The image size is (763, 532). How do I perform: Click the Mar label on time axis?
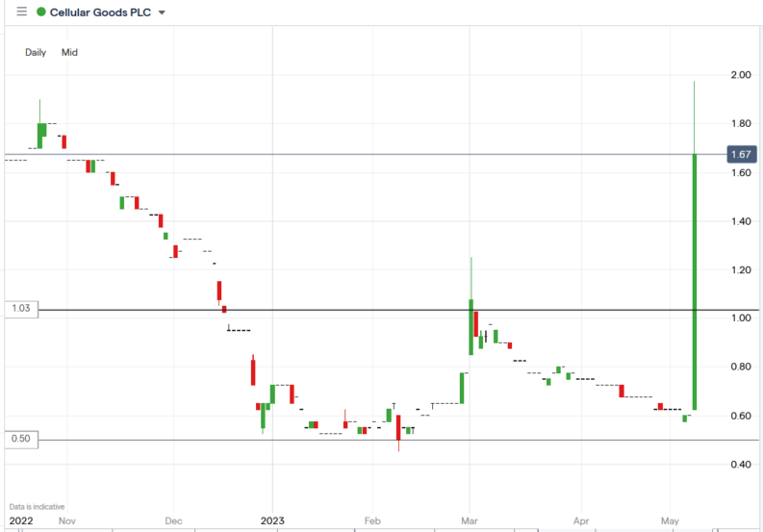click(470, 520)
